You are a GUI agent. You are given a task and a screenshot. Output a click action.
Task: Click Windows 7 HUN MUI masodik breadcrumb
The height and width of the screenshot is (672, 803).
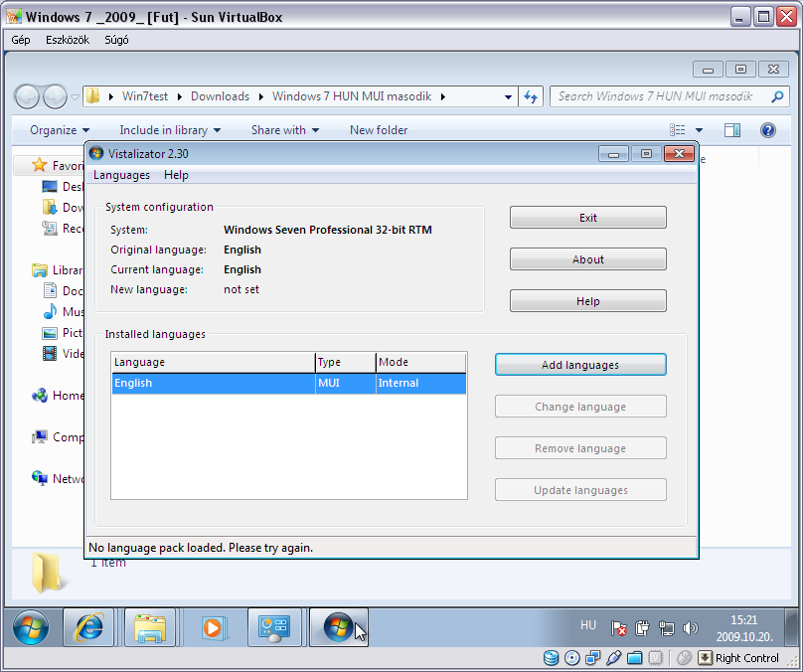(x=352, y=96)
